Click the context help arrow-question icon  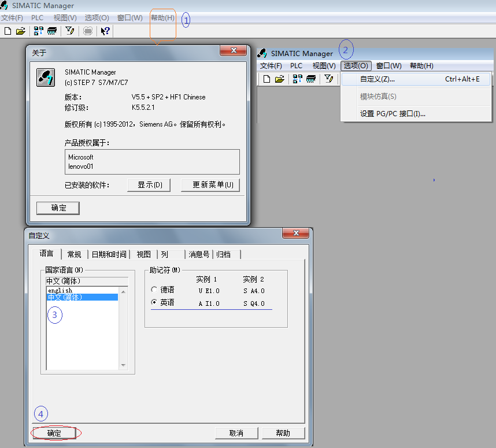(105, 31)
